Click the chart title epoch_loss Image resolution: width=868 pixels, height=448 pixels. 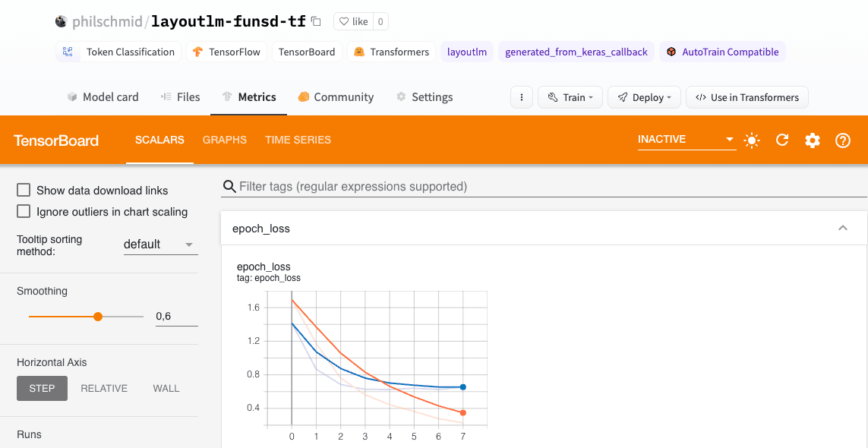click(264, 267)
